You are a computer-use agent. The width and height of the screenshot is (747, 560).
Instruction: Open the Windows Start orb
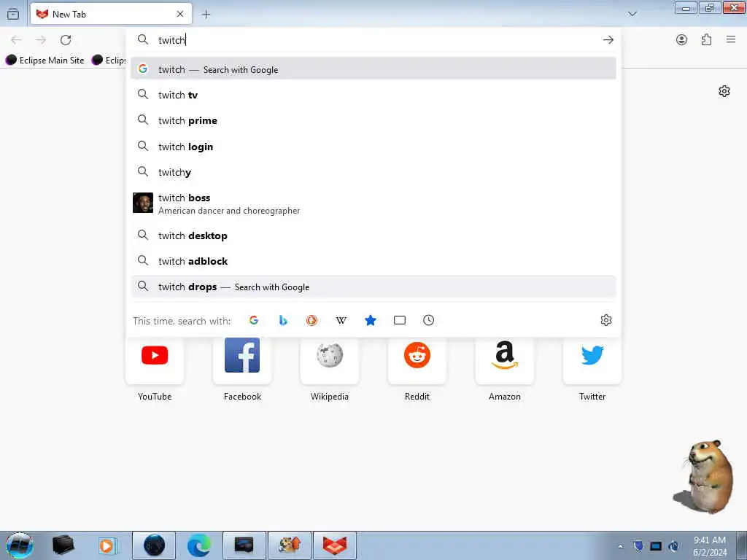pos(20,545)
